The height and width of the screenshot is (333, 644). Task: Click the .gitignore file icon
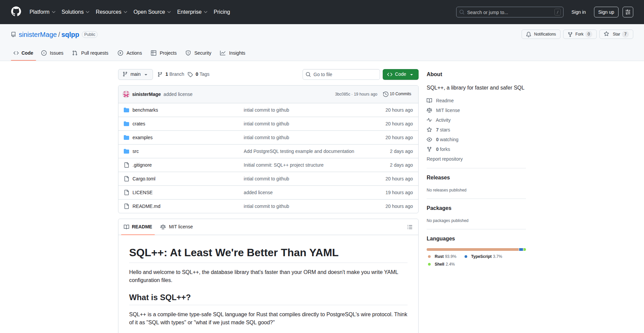tap(126, 165)
